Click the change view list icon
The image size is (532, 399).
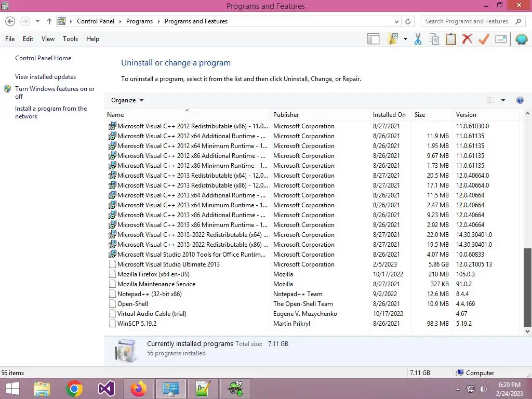pos(490,100)
